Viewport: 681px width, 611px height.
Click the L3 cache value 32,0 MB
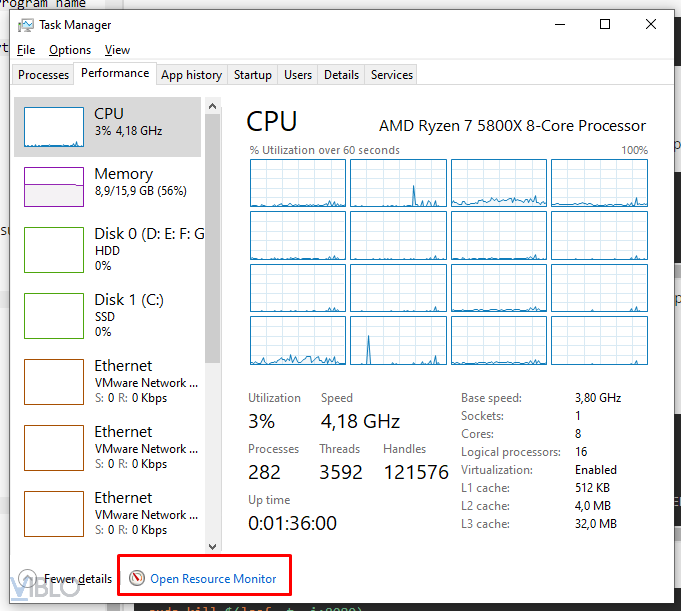click(596, 524)
